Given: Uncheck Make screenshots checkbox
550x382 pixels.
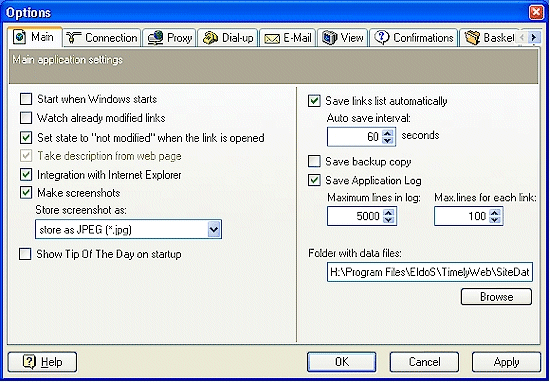Looking at the screenshot, I should [x=26, y=193].
